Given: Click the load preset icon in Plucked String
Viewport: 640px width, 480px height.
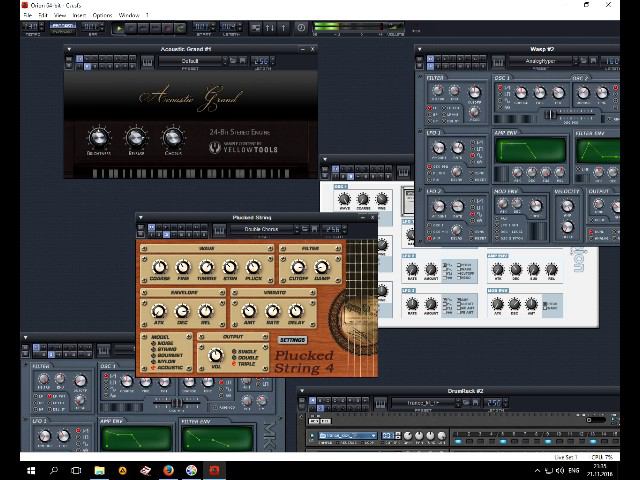Looking at the screenshot, I should 305,229.
